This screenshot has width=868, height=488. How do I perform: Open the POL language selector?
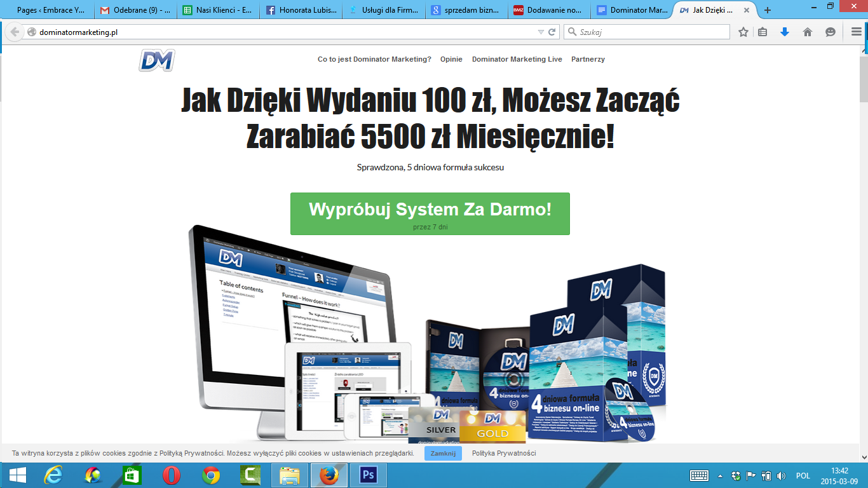(x=803, y=476)
